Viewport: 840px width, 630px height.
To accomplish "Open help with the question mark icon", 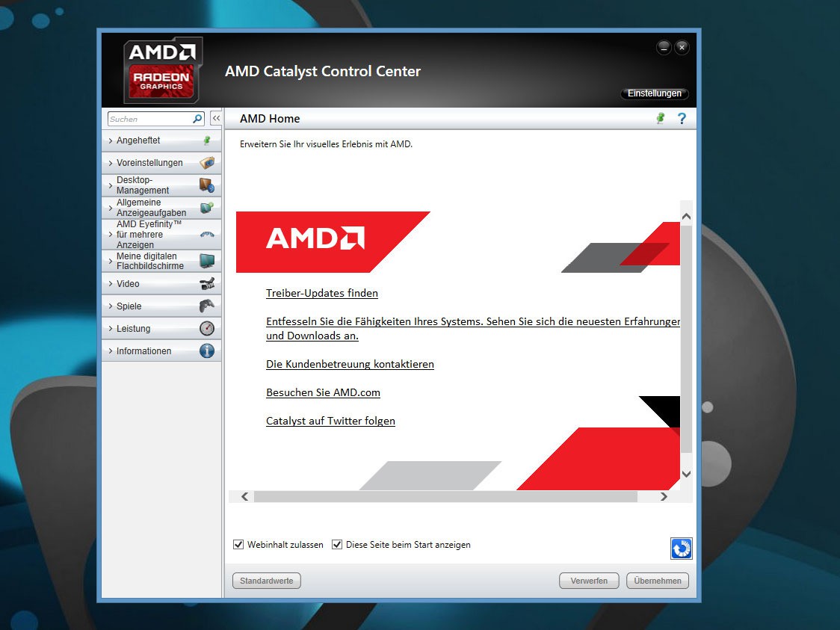I will pyautogui.click(x=682, y=118).
